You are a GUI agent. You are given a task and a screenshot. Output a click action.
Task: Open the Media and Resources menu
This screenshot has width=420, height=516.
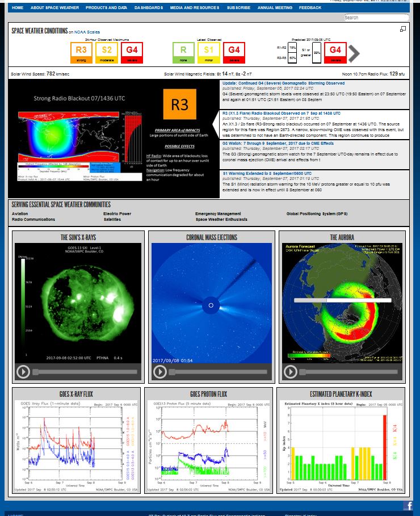(195, 8)
